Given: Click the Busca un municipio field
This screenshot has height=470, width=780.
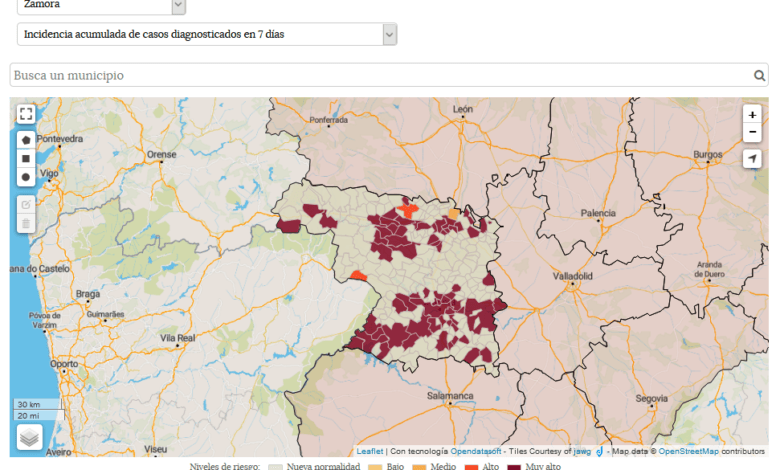Looking at the screenshot, I should click(x=380, y=75).
